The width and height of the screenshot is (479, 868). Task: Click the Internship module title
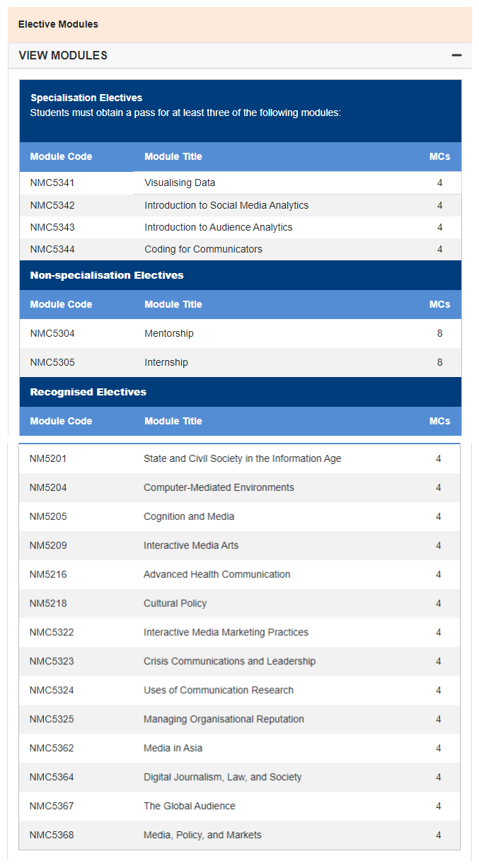166,362
